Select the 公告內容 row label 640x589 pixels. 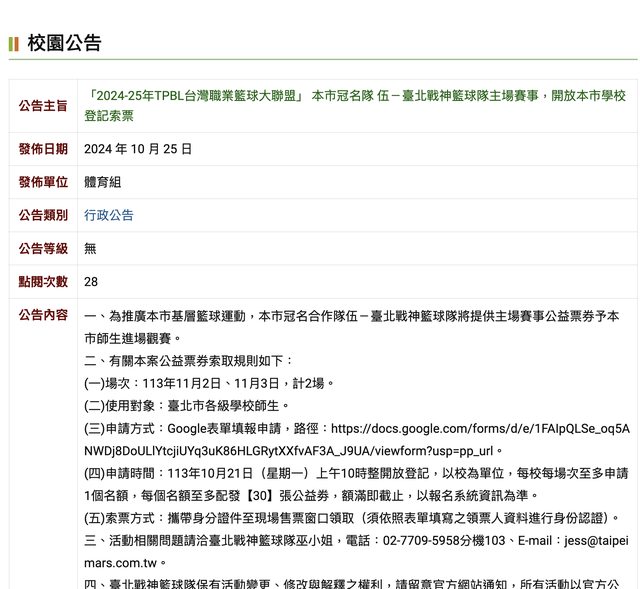[x=43, y=315]
